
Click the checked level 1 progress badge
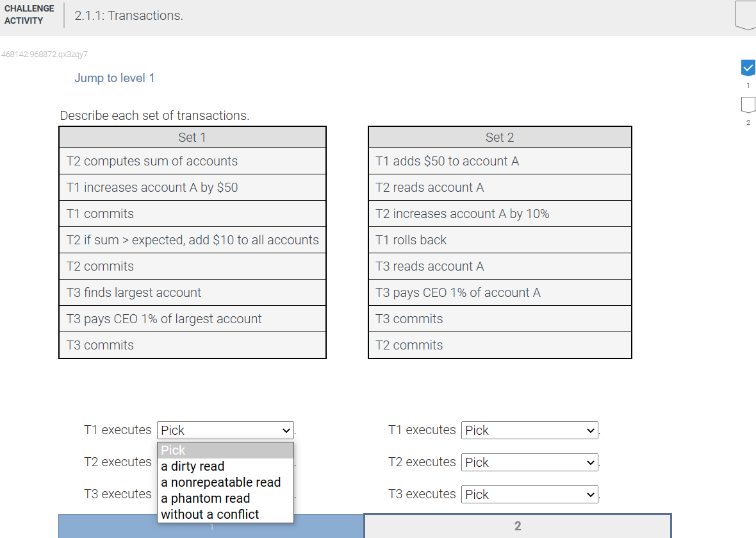click(x=748, y=67)
